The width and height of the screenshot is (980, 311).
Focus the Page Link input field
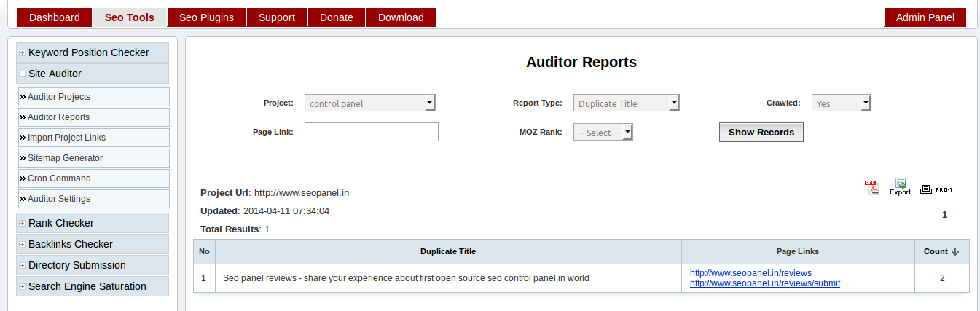point(372,132)
